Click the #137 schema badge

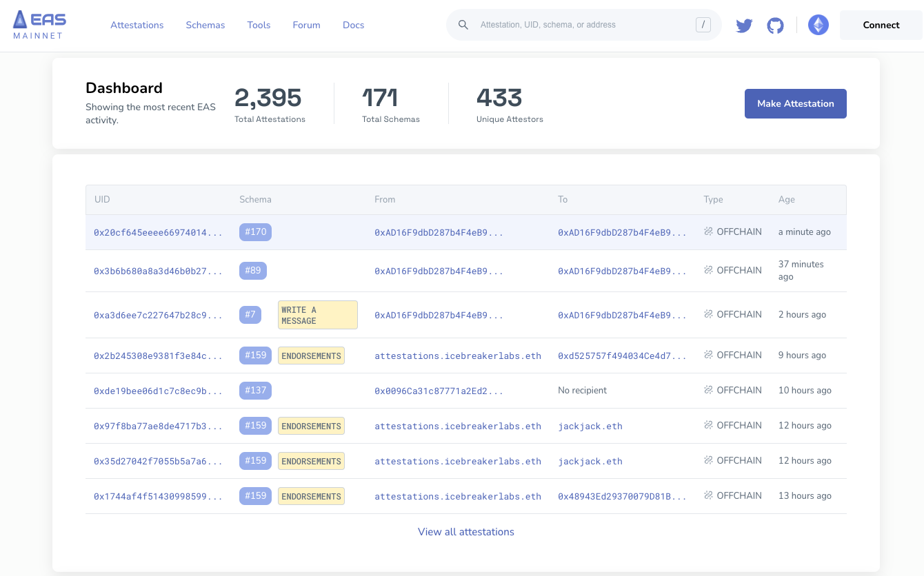pyautogui.click(x=255, y=390)
